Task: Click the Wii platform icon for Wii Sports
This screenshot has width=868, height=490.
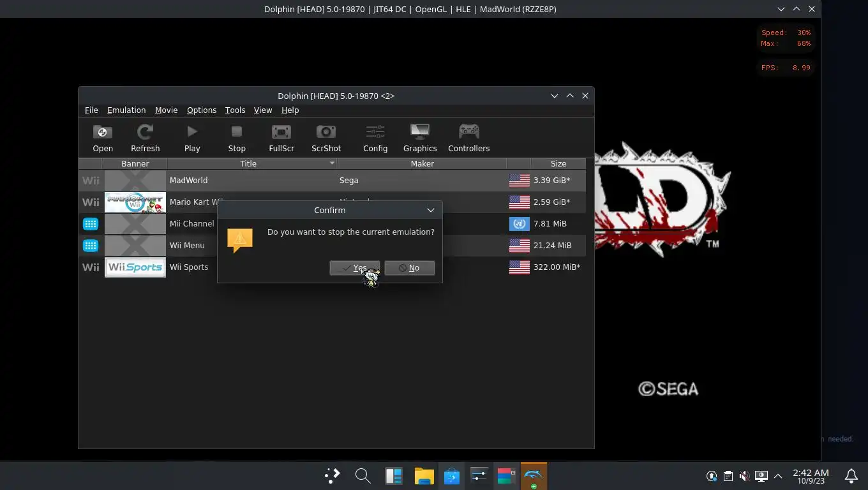Action: pyautogui.click(x=91, y=267)
